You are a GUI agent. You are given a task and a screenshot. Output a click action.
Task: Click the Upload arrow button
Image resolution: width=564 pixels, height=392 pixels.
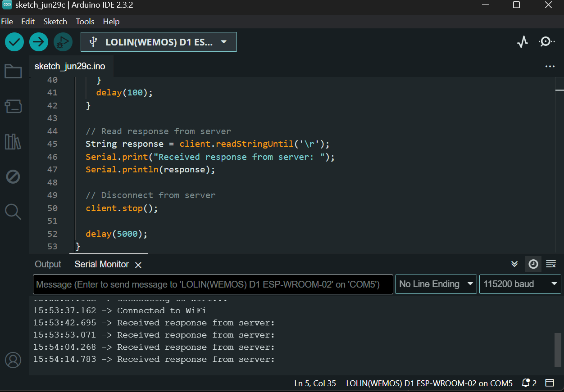pyautogui.click(x=39, y=42)
